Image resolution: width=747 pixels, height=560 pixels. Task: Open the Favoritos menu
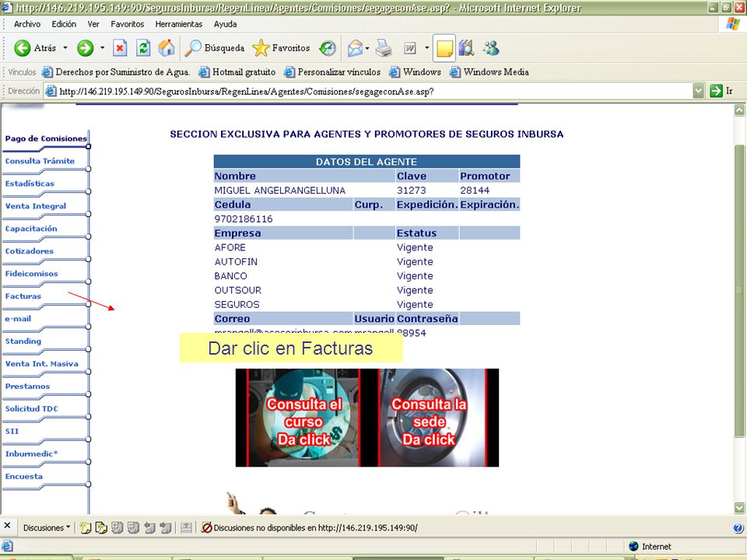[127, 24]
